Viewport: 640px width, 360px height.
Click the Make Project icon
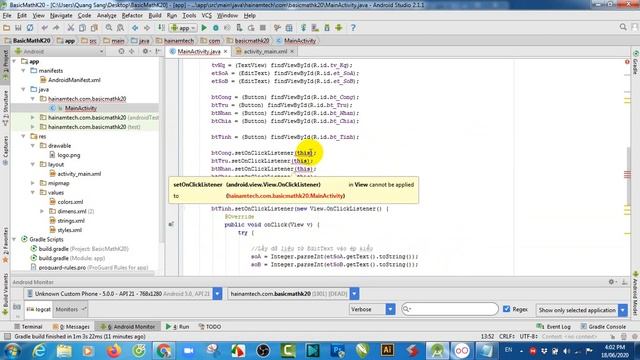[x=161, y=28]
